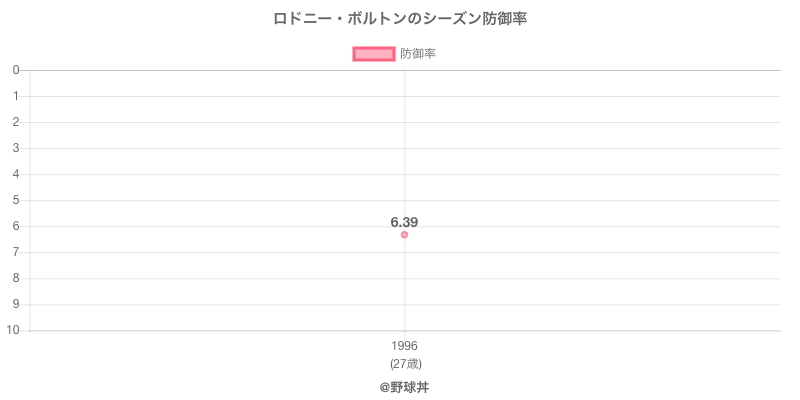Click the y-axis tick label 2
The image size is (800, 400).
tap(16, 122)
